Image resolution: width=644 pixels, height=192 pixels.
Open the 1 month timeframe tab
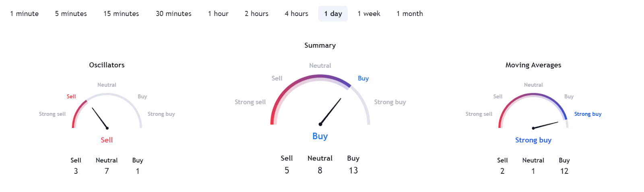tap(410, 14)
